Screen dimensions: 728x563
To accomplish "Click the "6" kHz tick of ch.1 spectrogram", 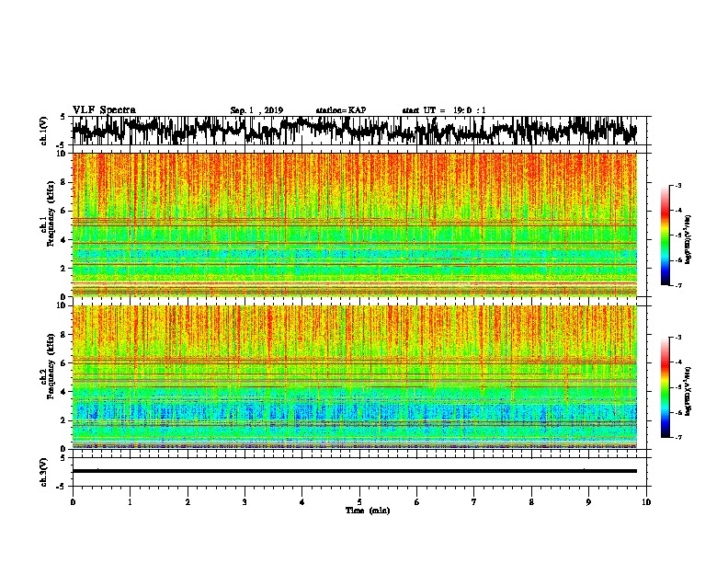I will pyautogui.click(x=63, y=212).
